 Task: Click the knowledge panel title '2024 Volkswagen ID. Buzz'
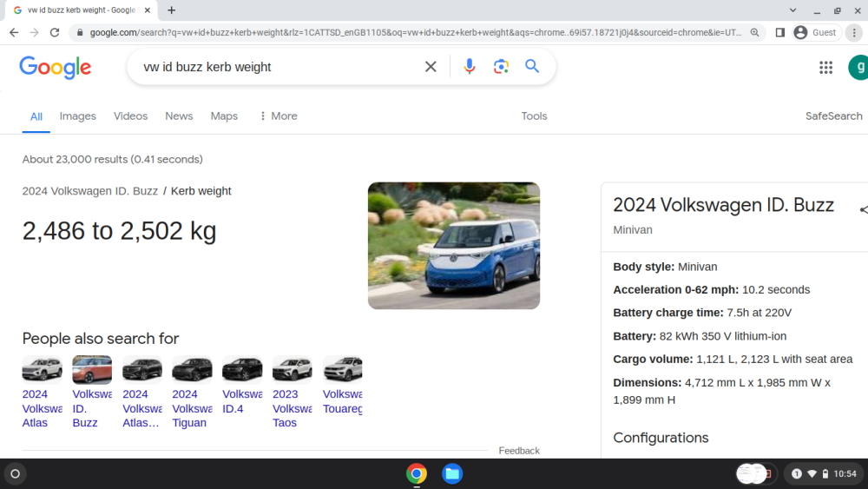click(x=723, y=205)
